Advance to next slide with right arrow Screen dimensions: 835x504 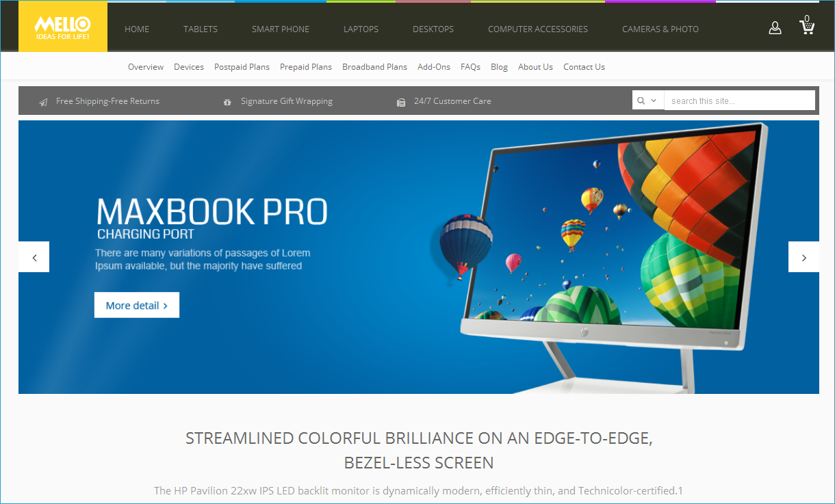pyautogui.click(x=804, y=257)
